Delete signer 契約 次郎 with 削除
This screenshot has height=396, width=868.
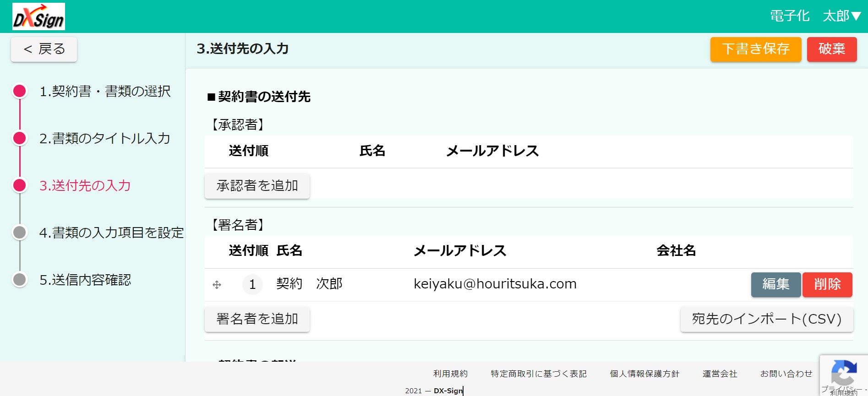click(827, 284)
